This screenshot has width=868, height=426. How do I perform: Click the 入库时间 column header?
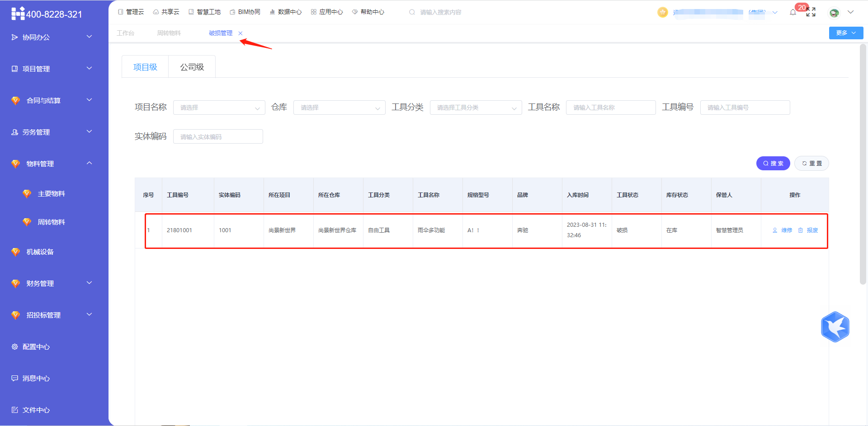(578, 195)
